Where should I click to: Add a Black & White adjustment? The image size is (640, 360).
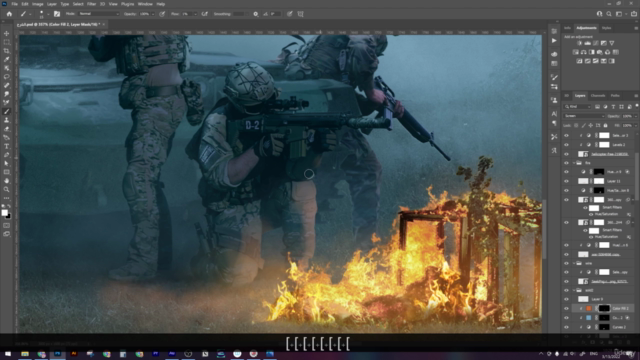point(592,52)
